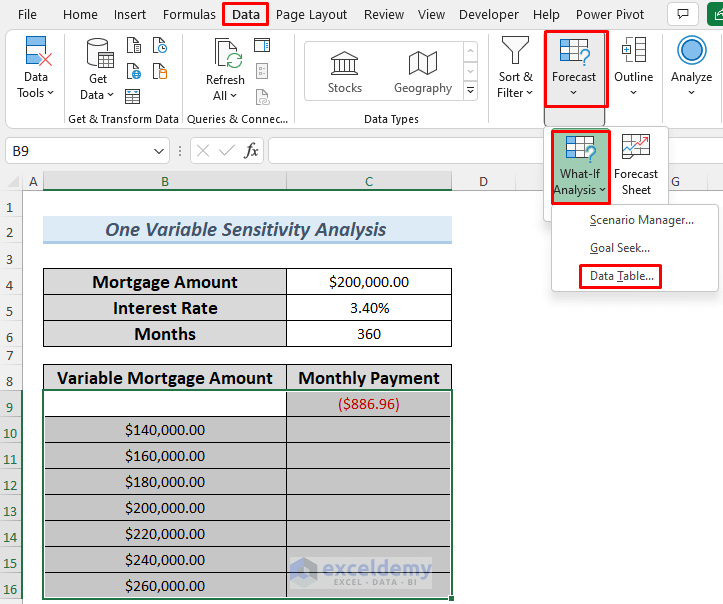Open Sort & Filter funnel icon
723x604 pixels.
(515, 50)
